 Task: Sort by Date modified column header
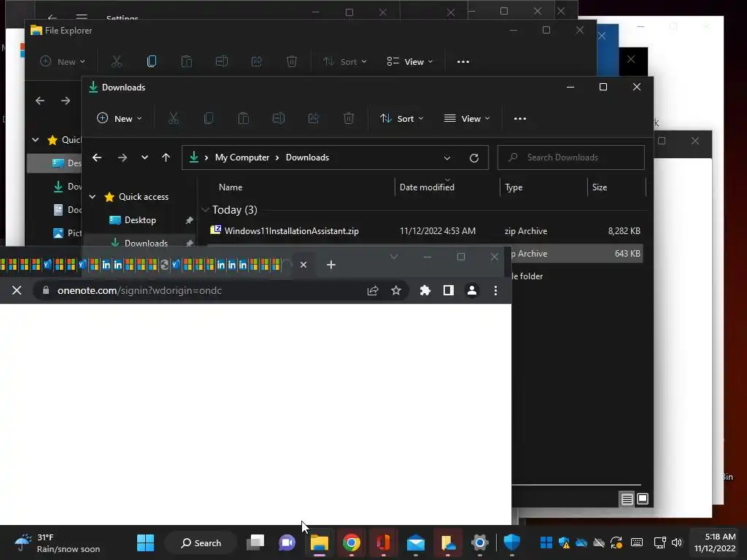pyautogui.click(x=427, y=187)
